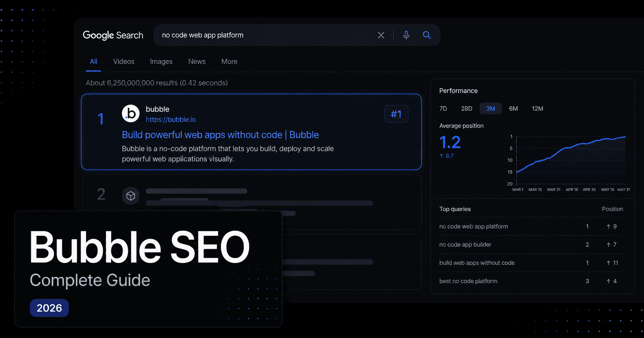Click the up-arrow 11 change value
Screen dimensions: 644x338
(612, 263)
